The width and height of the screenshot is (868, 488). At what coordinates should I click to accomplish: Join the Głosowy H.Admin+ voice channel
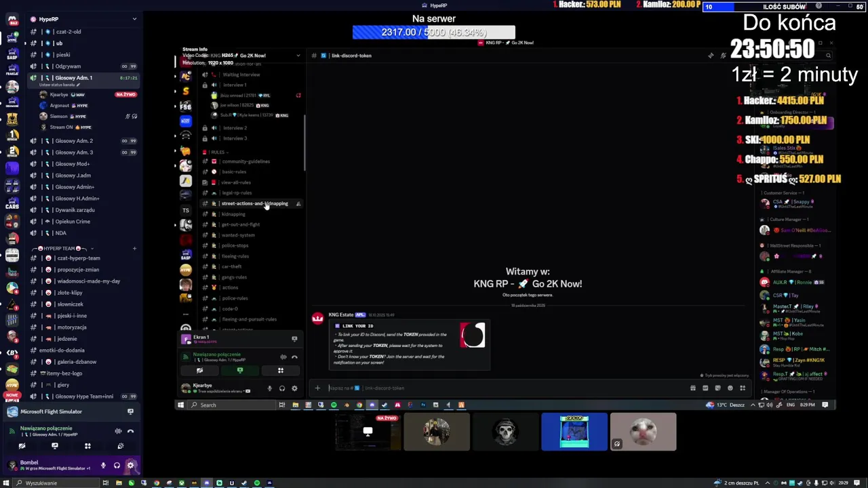[x=83, y=199]
